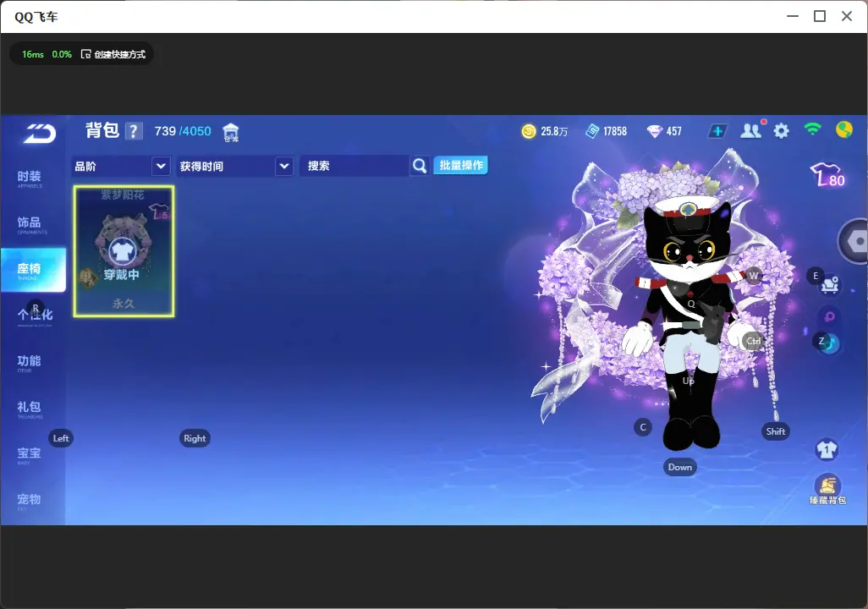Click the hexagon icon at right edge
Screen dimensions: 868x609
coord(855,241)
